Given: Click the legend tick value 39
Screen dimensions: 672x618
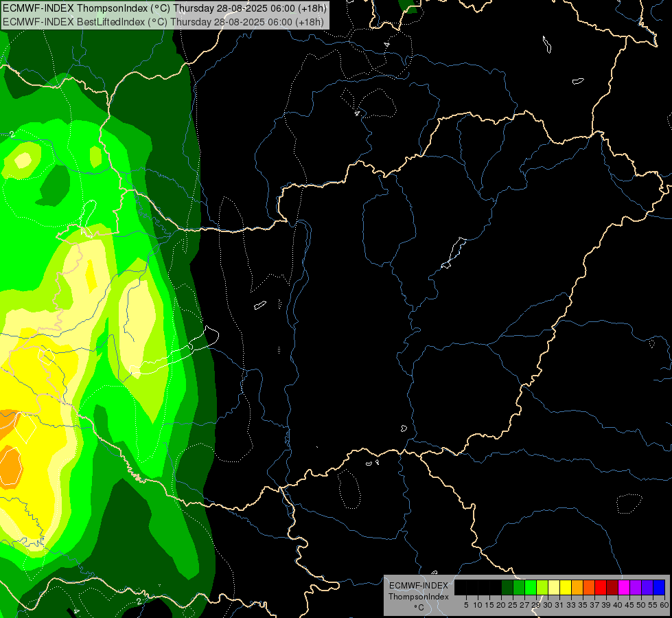Looking at the screenshot, I should click(x=606, y=605).
